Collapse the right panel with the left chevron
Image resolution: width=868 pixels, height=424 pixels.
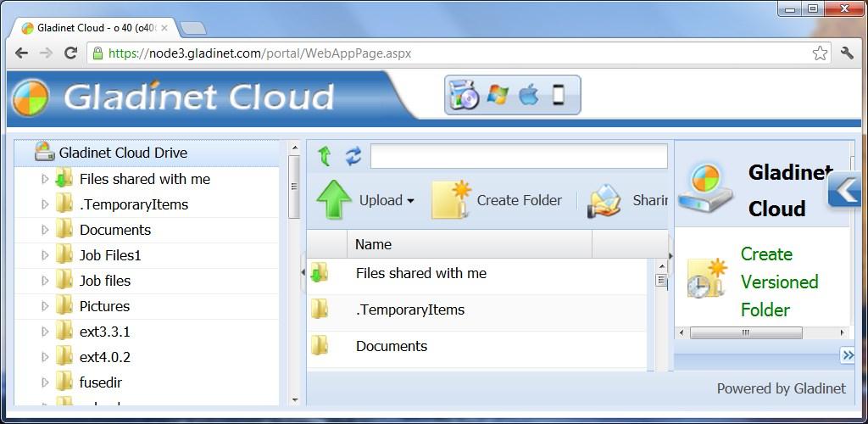point(845,191)
